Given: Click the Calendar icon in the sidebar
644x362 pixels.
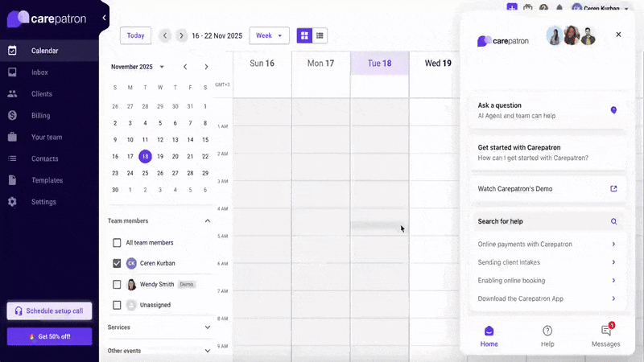Looking at the screenshot, I should (12, 51).
